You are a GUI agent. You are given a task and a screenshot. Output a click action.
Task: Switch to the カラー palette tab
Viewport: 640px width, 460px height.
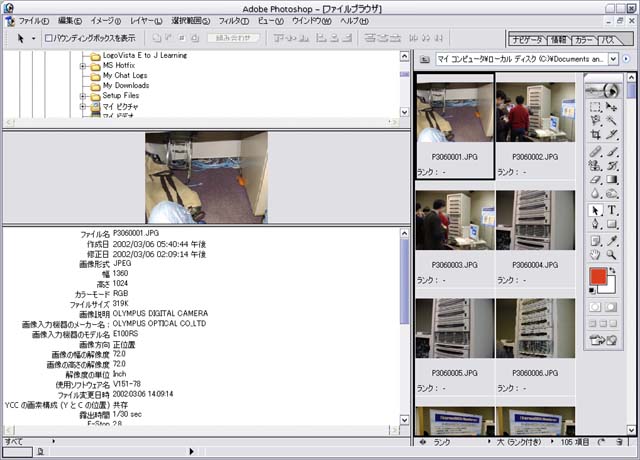tap(584, 40)
